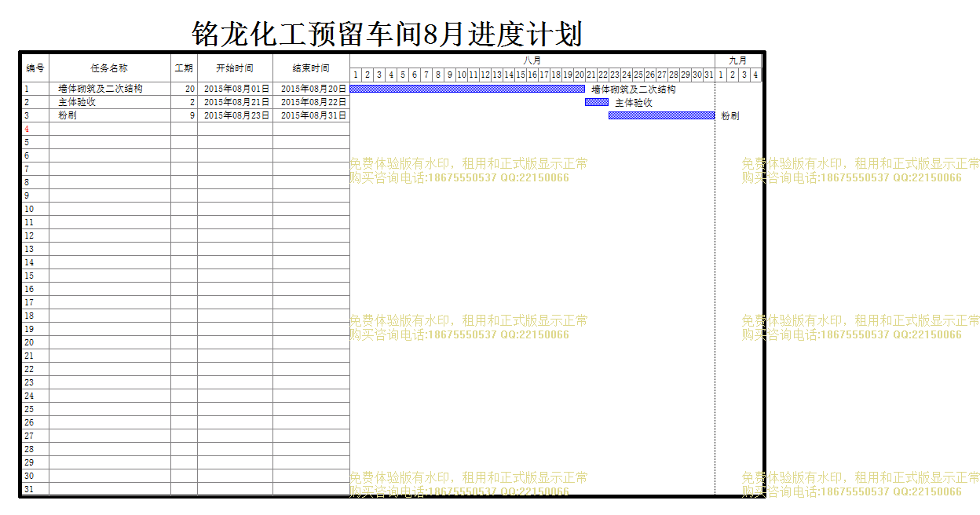
Task: Select end date 2015年08月31日
Action: [x=311, y=115]
